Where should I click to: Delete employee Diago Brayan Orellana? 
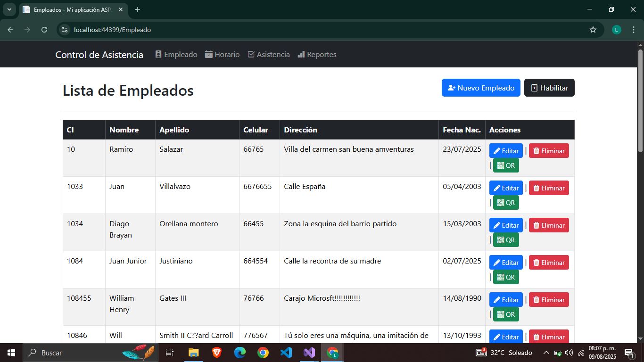[549, 225]
